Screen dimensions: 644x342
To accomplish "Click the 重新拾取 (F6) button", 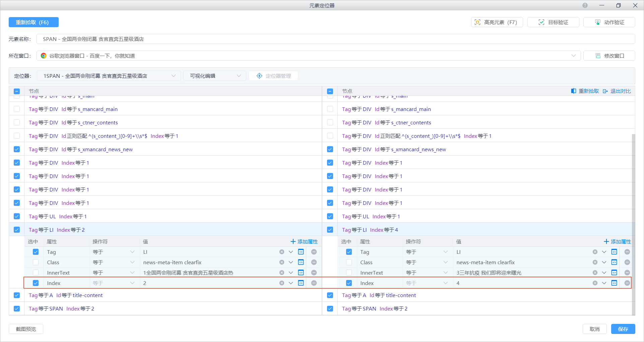I will pyautogui.click(x=34, y=22).
